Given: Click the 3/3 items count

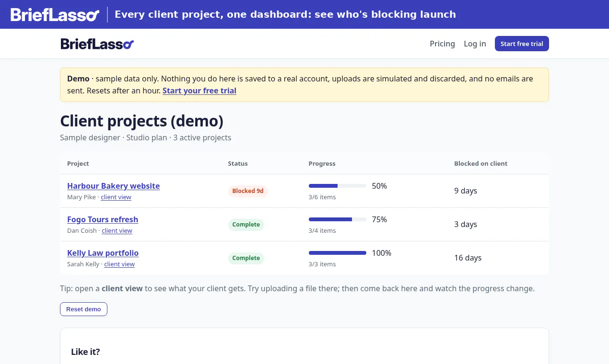Looking at the screenshot, I should (x=322, y=264).
